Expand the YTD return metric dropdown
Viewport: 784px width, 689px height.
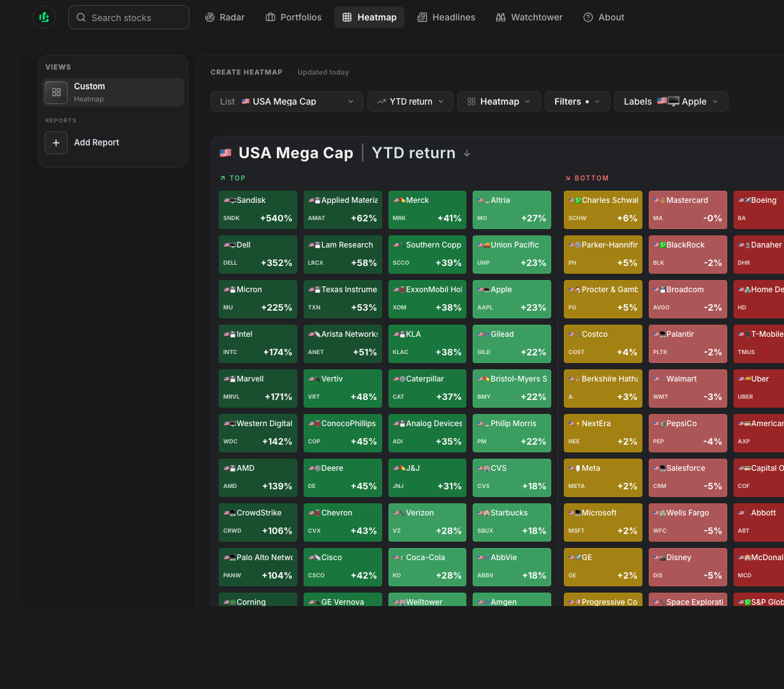(x=410, y=101)
